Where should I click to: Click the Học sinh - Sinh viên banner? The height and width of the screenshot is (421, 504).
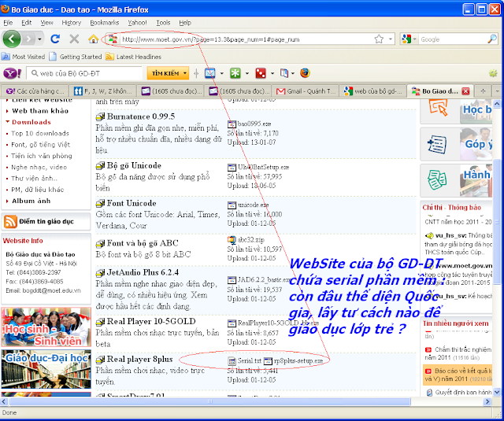[46, 327]
